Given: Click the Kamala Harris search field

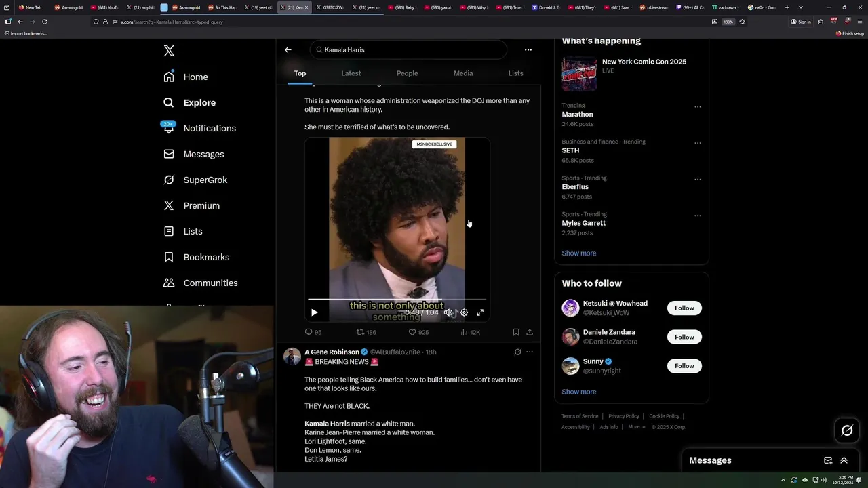Looking at the screenshot, I should pyautogui.click(x=409, y=49).
